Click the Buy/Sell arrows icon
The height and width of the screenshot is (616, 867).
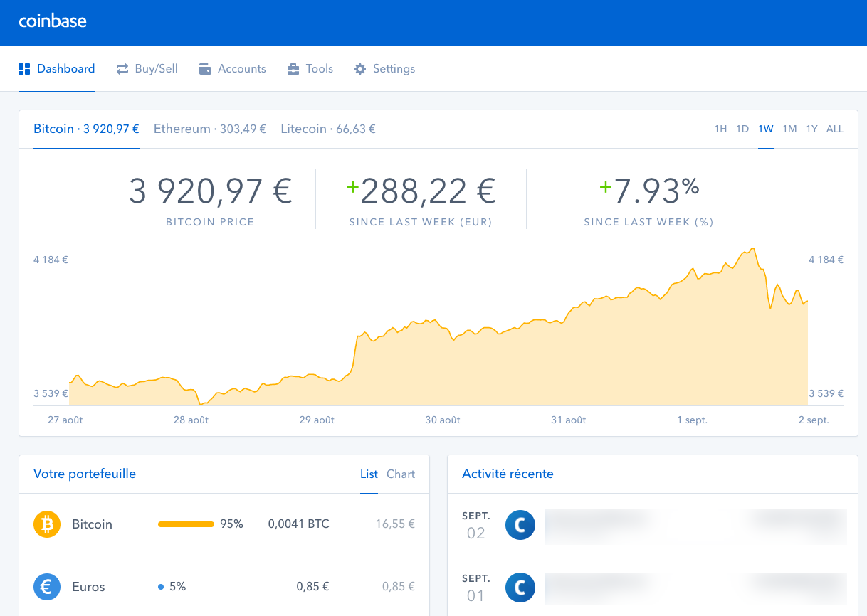point(122,69)
